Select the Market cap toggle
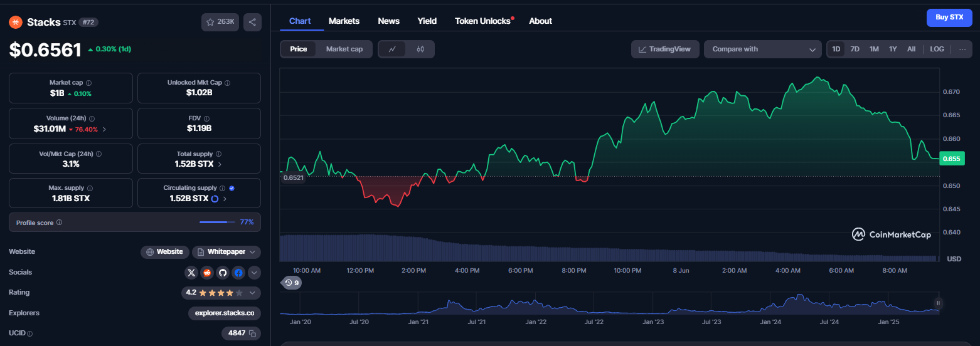This screenshot has width=980, height=346. (x=344, y=49)
